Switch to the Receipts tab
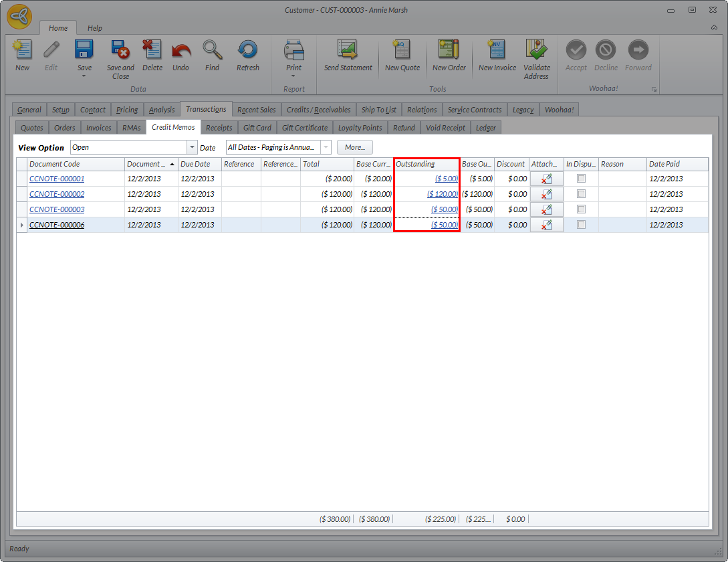 [x=219, y=128]
